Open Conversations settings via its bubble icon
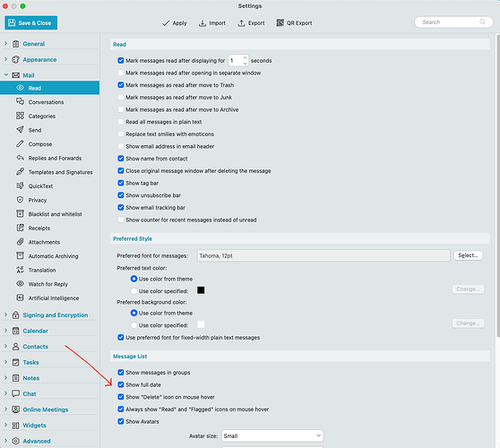This screenshot has width=500, height=448. point(20,102)
